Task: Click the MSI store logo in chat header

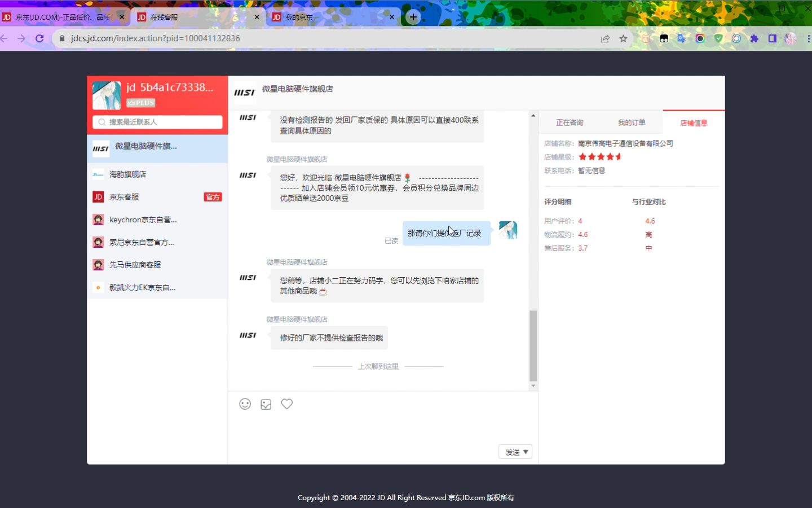Action: click(245, 93)
